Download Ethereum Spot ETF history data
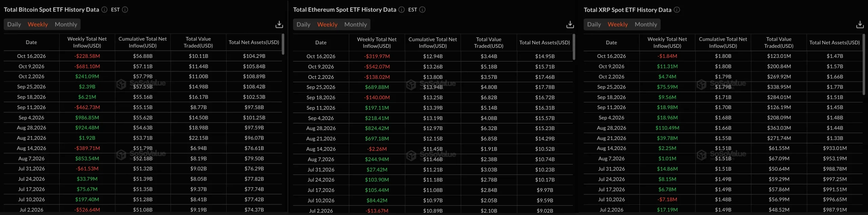The height and width of the screenshot is (215, 868). click(570, 24)
